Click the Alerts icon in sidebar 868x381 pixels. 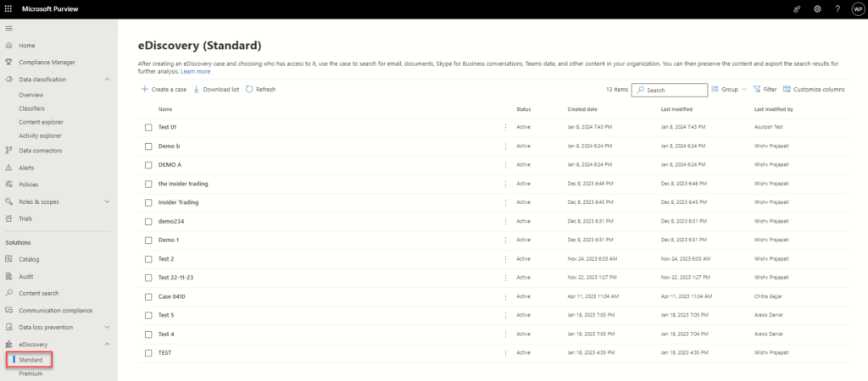point(9,168)
